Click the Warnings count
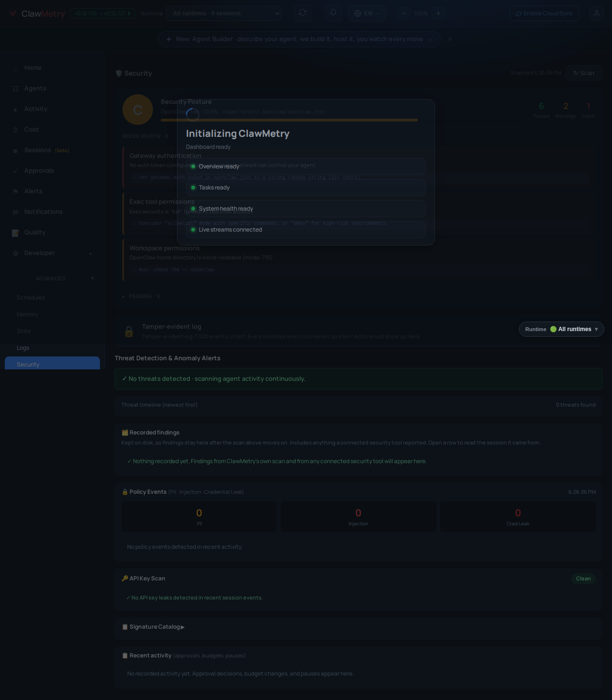The image size is (612, 700). 566,110
